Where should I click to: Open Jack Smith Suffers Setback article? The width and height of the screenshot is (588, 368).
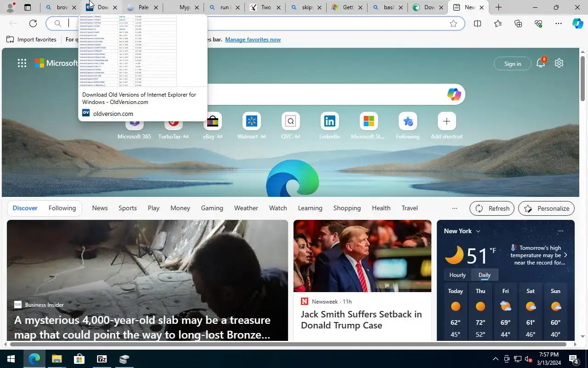click(x=361, y=320)
